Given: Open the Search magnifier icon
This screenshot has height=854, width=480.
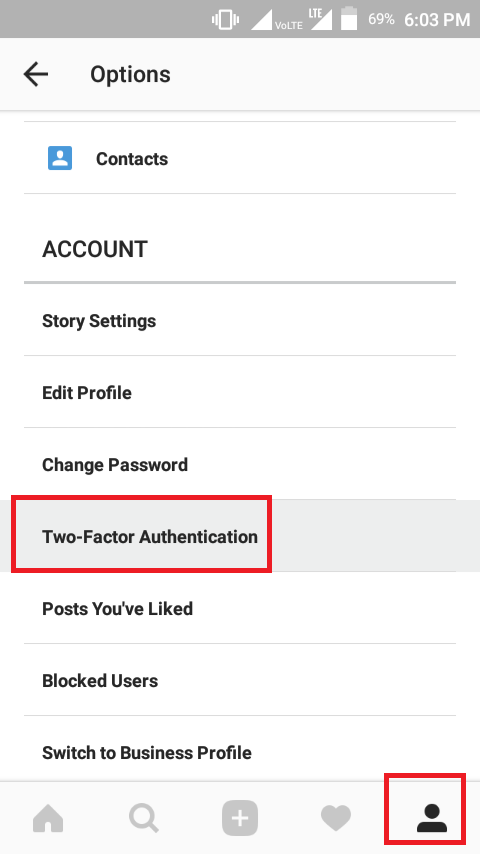Looking at the screenshot, I should [x=144, y=818].
